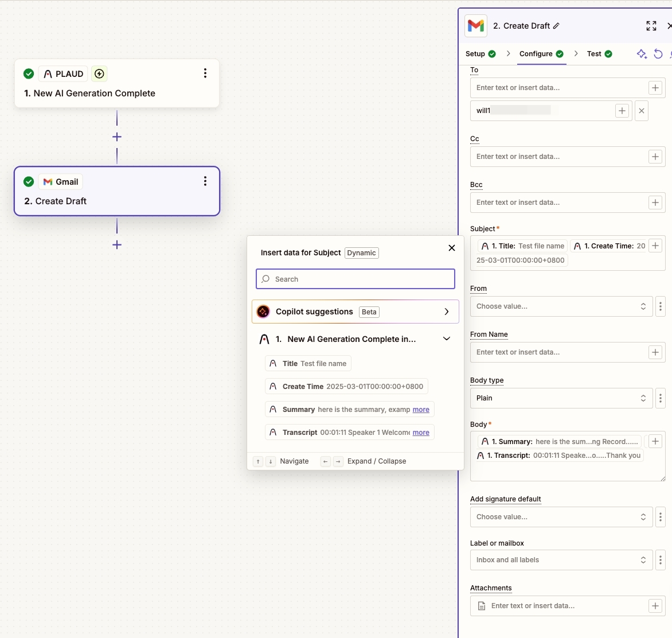Screen dimensions: 672x638
Task: Open the three-dot options beside From
Action: [x=661, y=306]
